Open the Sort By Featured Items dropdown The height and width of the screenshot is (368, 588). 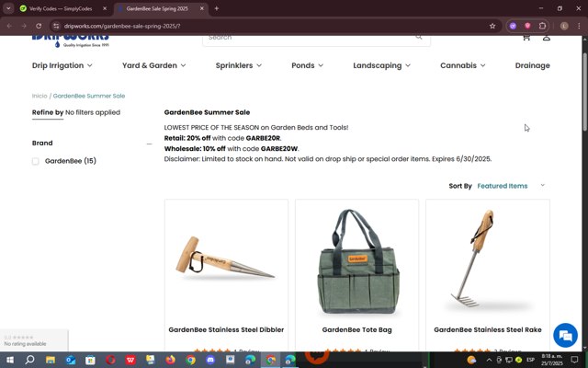pyautogui.click(x=511, y=186)
